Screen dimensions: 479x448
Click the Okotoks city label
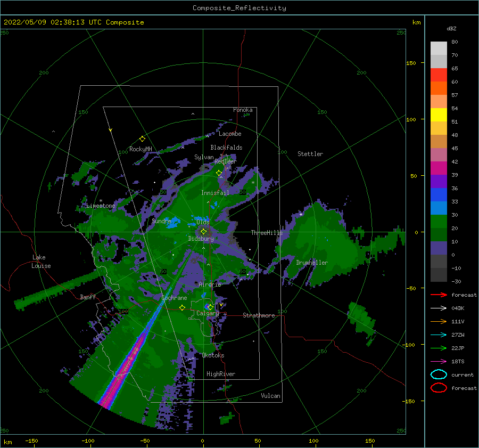pyautogui.click(x=213, y=355)
